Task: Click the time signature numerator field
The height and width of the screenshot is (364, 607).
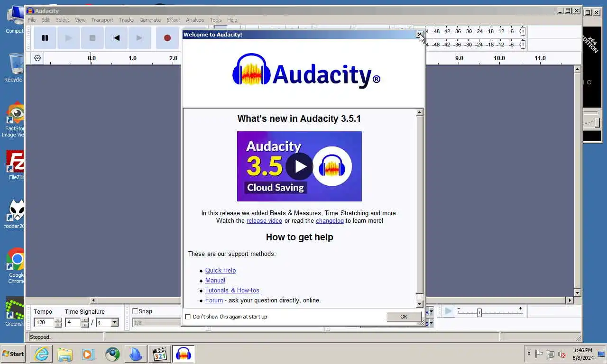Action: click(73, 323)
